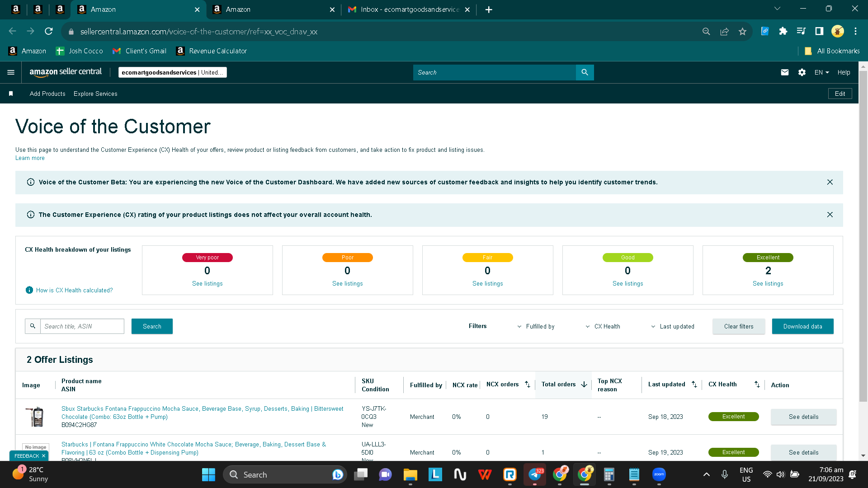Open the Explore Services menu item
This screenshot has width=868, height=488.
click(x=95, y=94)
